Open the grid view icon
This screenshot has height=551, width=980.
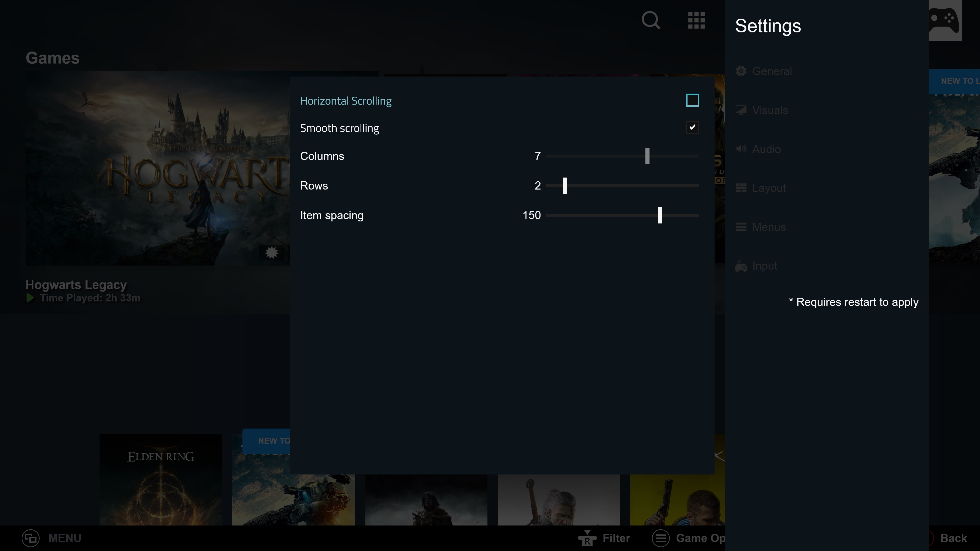click(696, 20)
